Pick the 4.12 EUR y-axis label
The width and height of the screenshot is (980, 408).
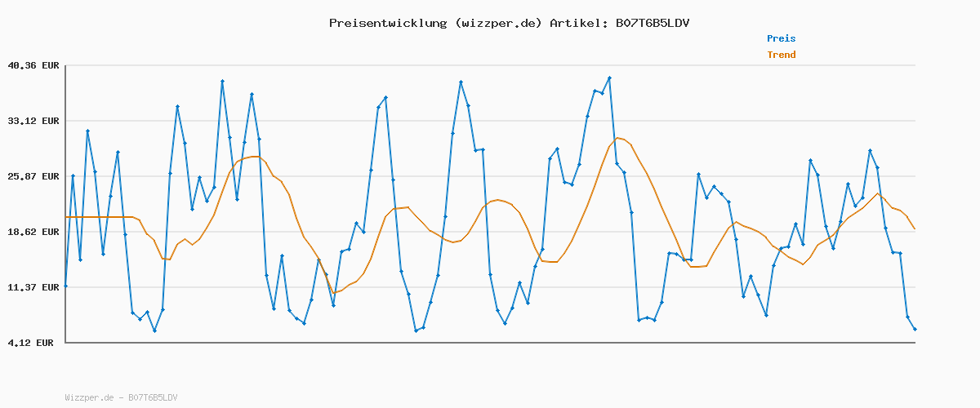click(33, 343)
